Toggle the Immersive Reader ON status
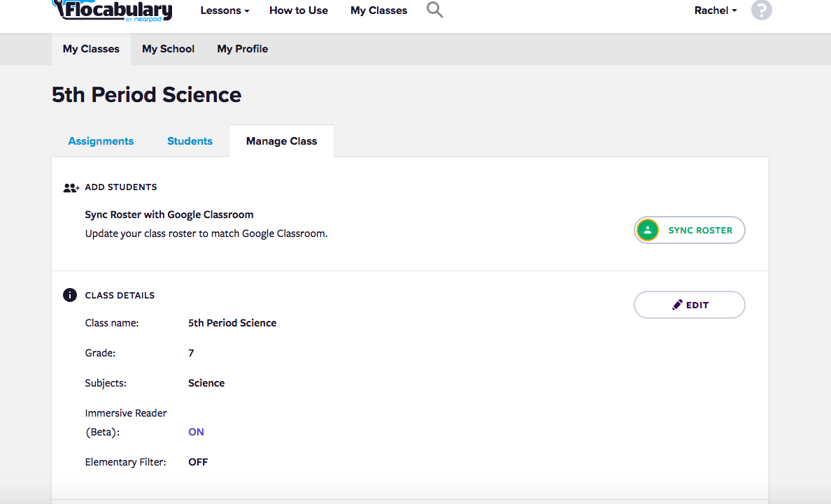 click(196, 432)
